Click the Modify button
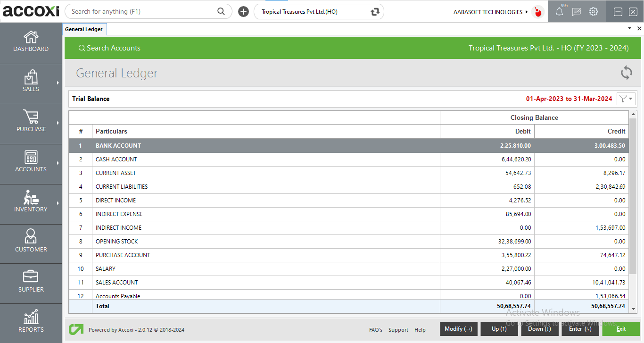This screenshot has height=343, width=644. [458, 329]
